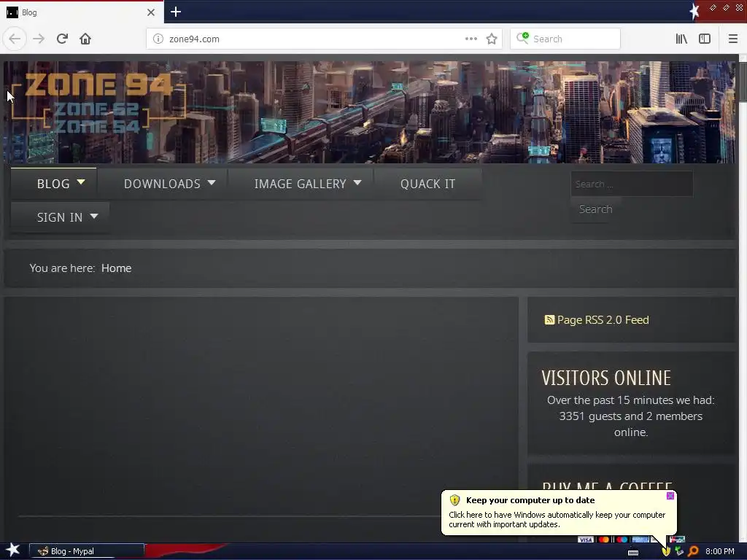This screenshot has width=747, height=560.
Task: Open the SIGN IN menu
Action: (60, 217)
